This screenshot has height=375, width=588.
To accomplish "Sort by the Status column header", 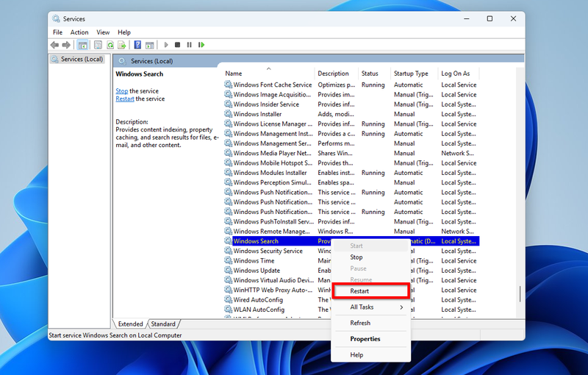I will (374, 74).
